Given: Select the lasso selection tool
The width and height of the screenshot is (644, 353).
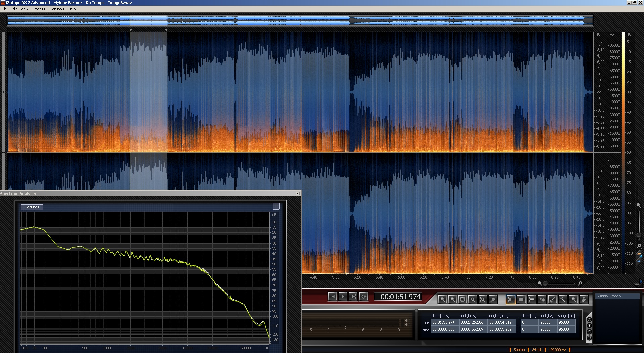Looking at the screenshot, I should (542, 299).
